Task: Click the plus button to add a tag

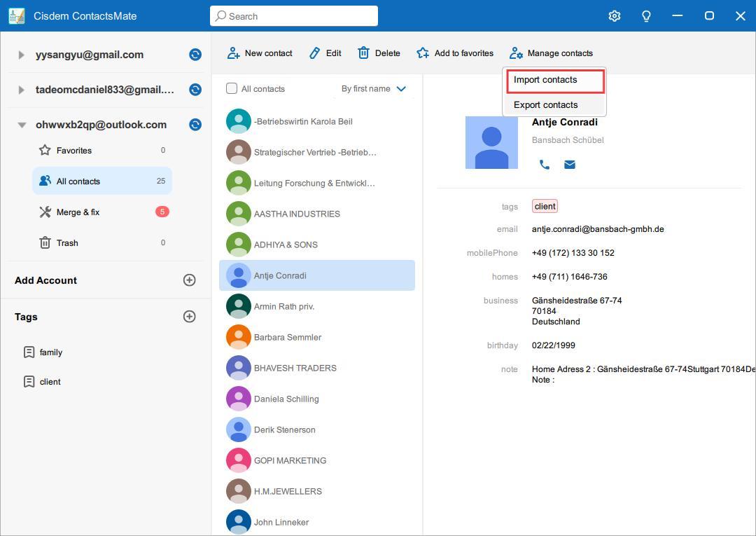Action: click(x=189, y=316)
